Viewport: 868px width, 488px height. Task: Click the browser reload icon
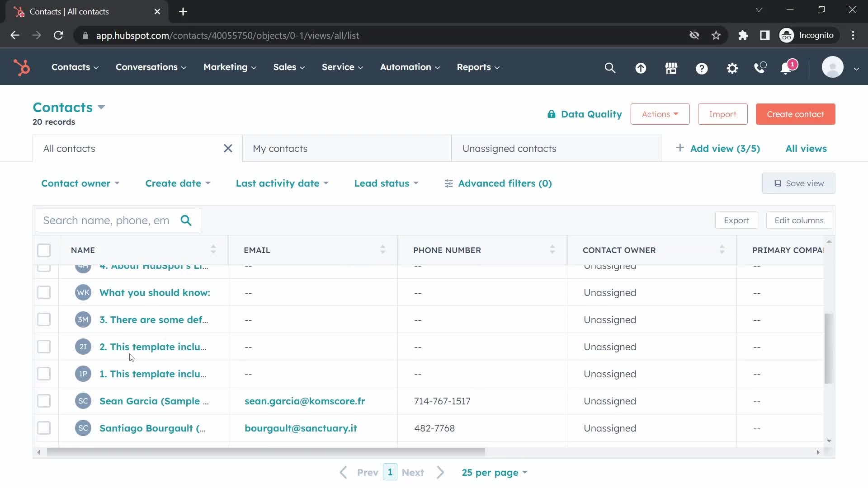click(x=58, y=35)
